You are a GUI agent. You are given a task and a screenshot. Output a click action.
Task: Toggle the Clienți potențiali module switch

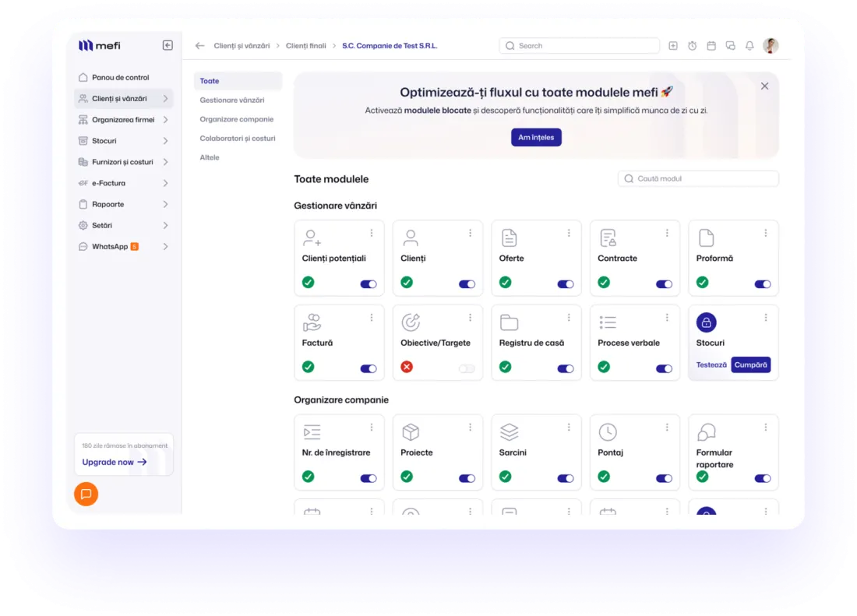tap(369, 284)
